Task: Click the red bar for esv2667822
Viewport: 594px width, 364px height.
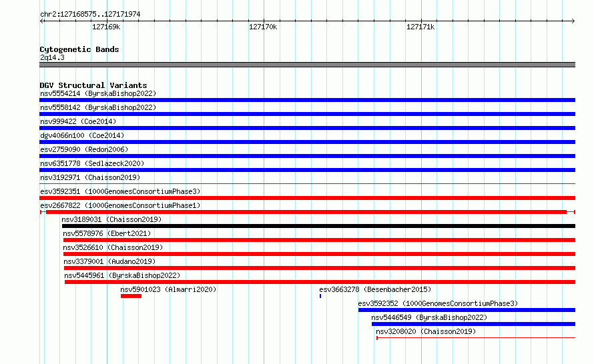Action: tap(306, 212)
